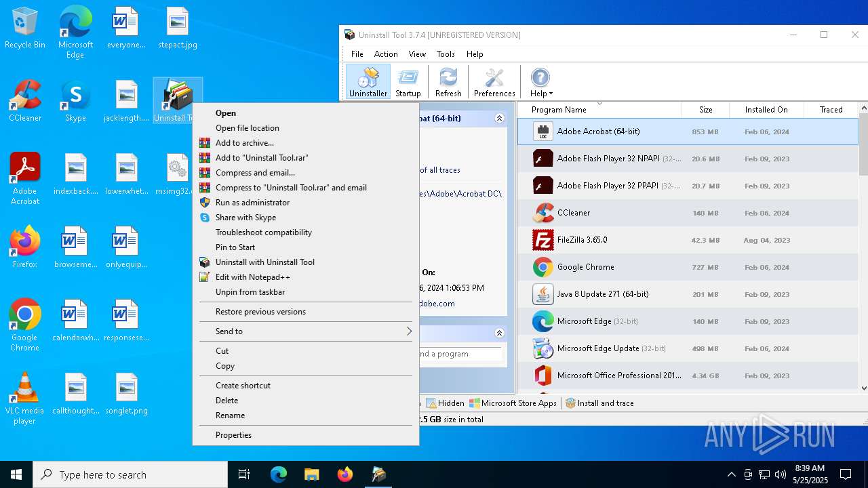The height and width of the screenshot is (488, 868).
Task: Choose Delete in the context menu
Action: 306,401
